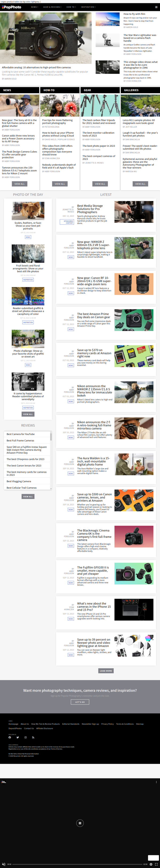Click View All under Reviews list
The width and height of the screenshot is (160, 868).
pos(28,496)
